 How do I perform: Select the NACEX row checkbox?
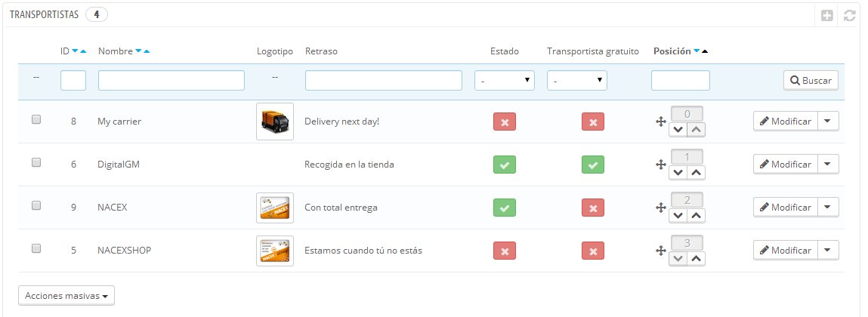coord(36,205)
